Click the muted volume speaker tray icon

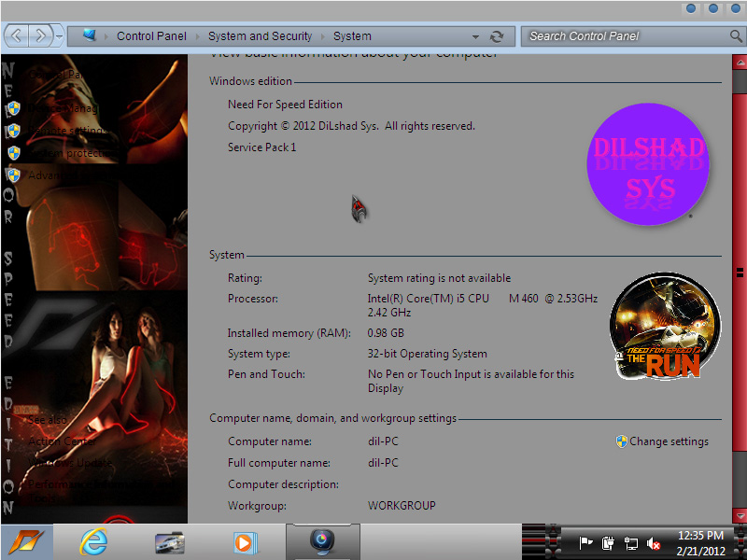click(654, 542)
